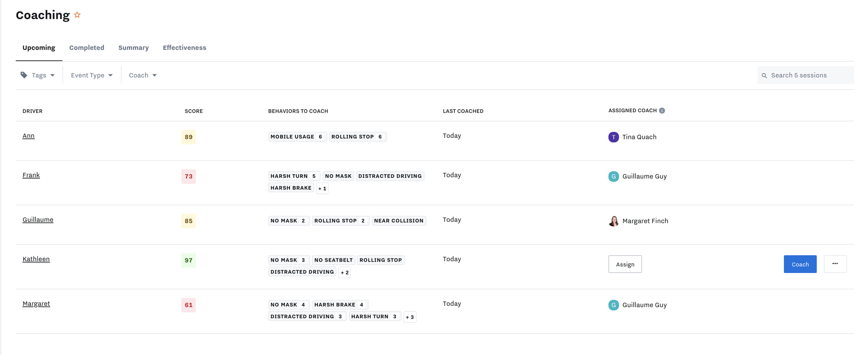868x355 pixels.
Task: Click the favorite star next to Coaching
Action: click(77, 15)
